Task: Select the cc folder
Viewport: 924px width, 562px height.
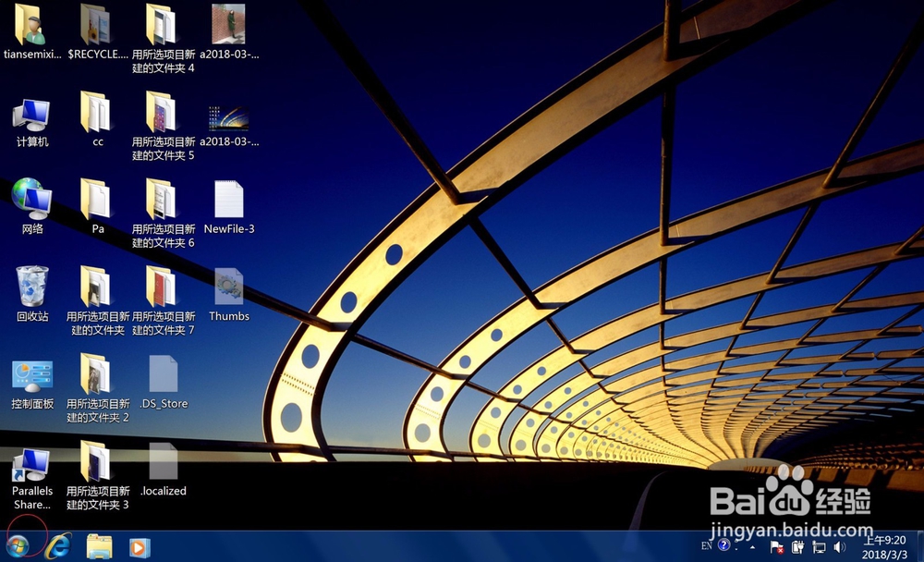Action: tap(97, 113)
